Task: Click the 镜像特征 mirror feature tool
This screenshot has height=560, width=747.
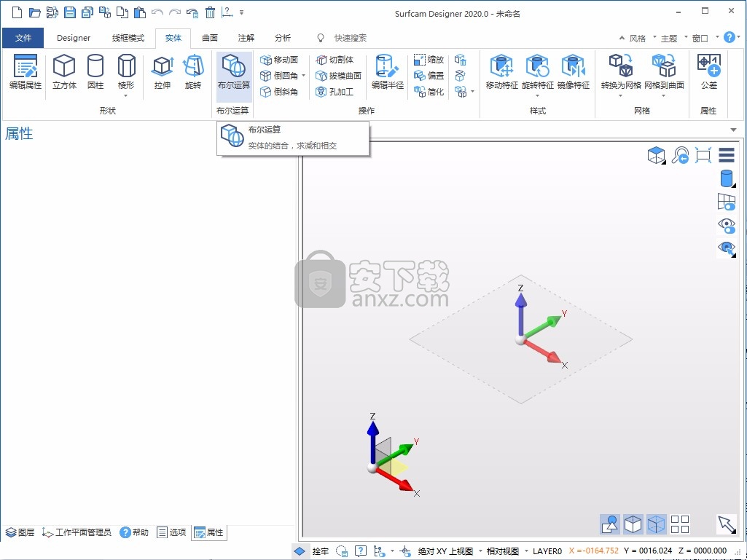Action: click(573, 72)
